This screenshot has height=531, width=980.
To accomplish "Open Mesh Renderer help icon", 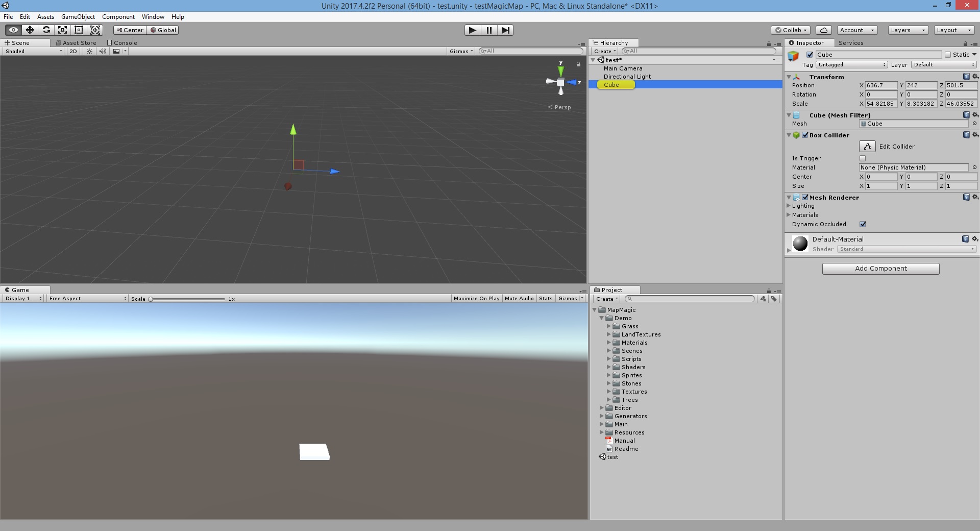I will click(966, 197).
